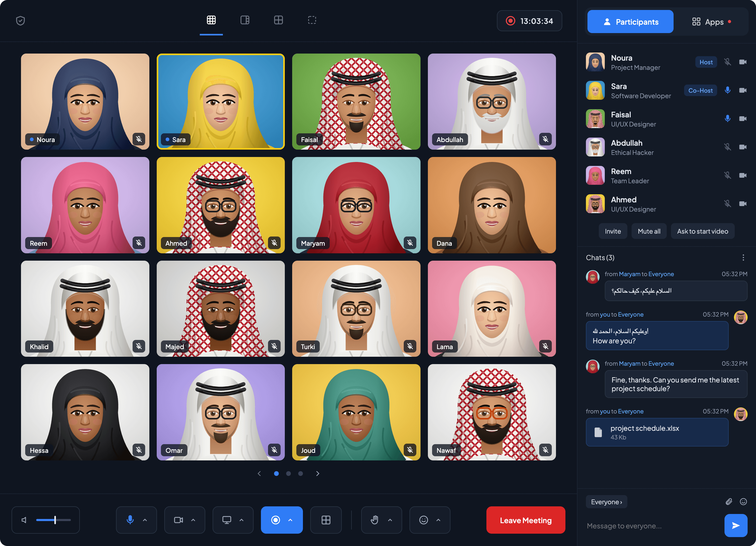Open the emoji picker in the chat input
Image resolution: width=756 pixels, height=546 pixels.
[x=743, y=502]
